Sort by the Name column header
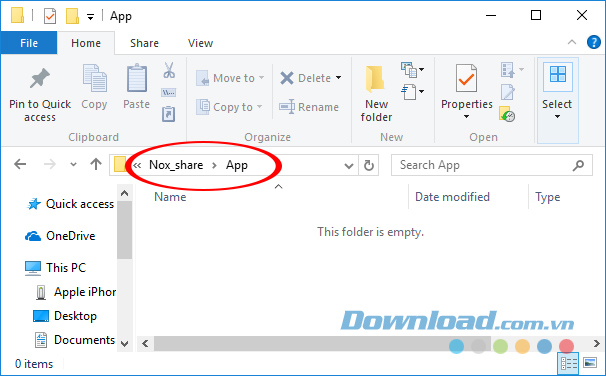Viewport: 606px width, 376px height. [x=170, y=197]
